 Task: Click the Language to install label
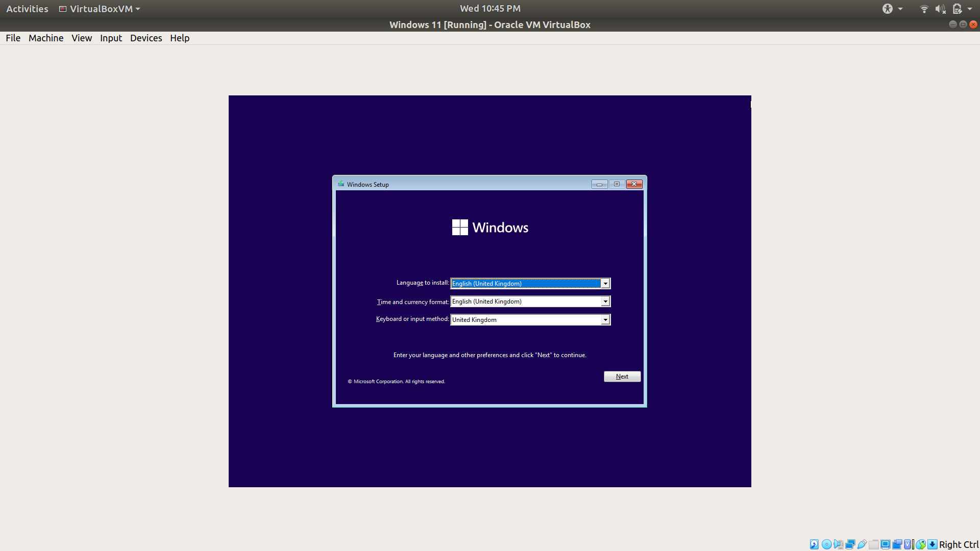point(423,283)
